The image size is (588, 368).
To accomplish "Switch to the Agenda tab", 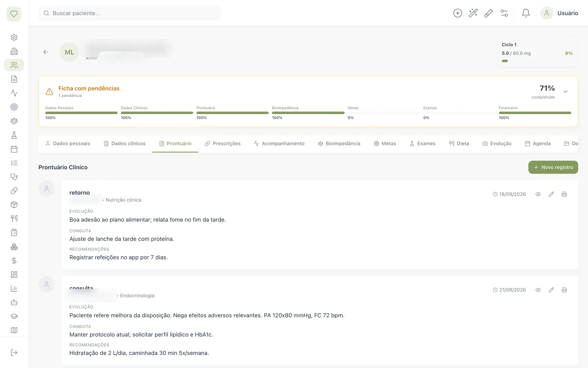I will (538, 144).
